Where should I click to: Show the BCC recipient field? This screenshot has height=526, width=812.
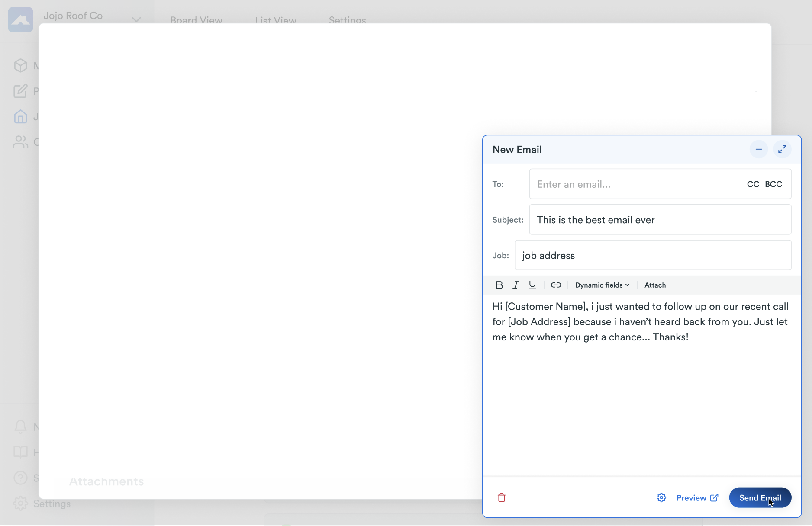click(x=773, y=184)
